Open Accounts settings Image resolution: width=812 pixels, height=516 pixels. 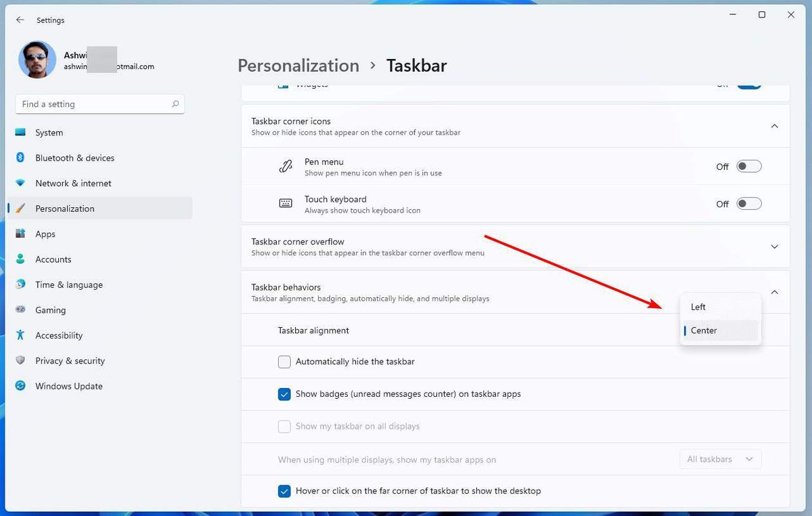click(x=99, y=259)
